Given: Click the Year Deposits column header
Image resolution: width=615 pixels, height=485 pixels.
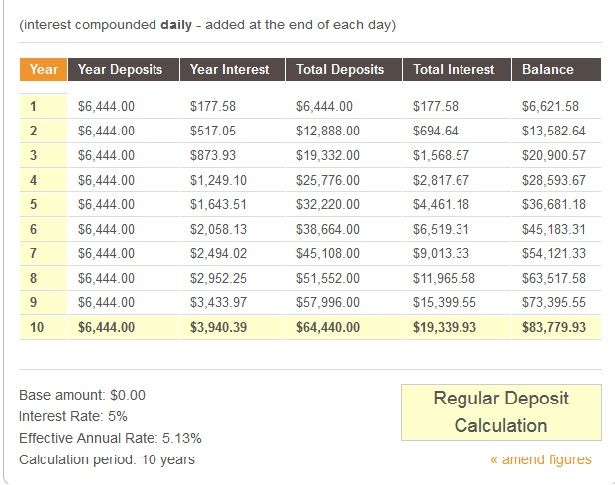Looking at the screenshot, I should (x=120, y=70).
